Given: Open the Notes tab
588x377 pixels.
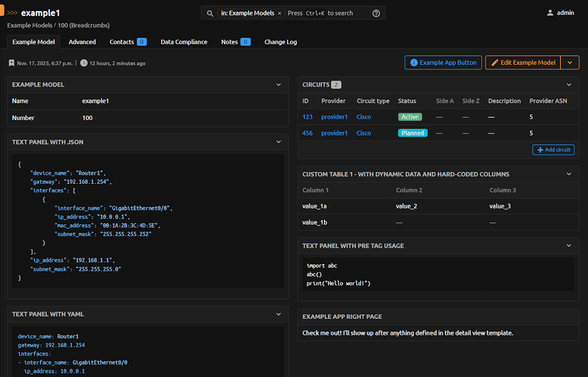Looking at the screenshot, I should click(x=230, y=41).
